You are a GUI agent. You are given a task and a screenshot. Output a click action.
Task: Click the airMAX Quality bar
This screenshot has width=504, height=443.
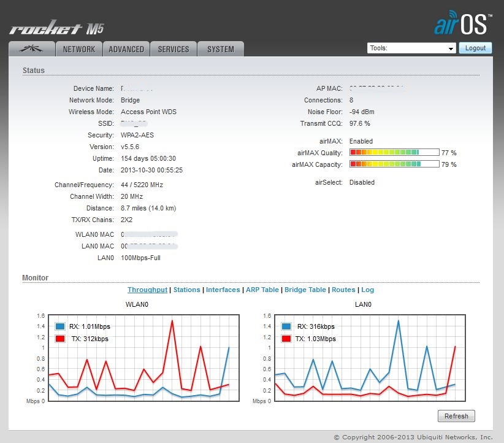pyautogui.click(x=394, y=152)
